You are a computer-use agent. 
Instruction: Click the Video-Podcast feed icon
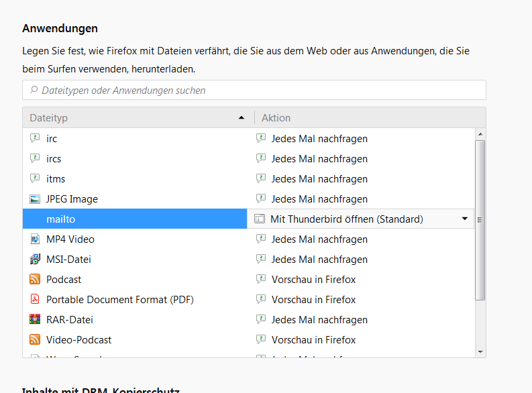(x=35, y=339)
